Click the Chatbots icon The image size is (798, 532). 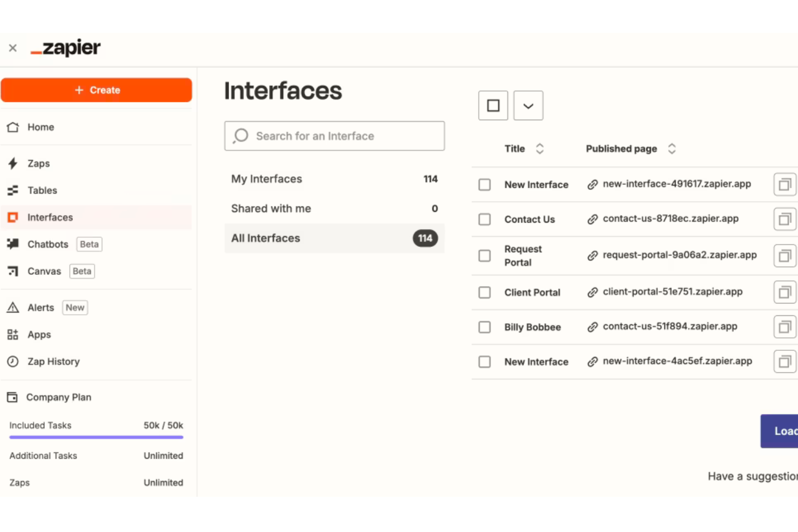(13, 244)
